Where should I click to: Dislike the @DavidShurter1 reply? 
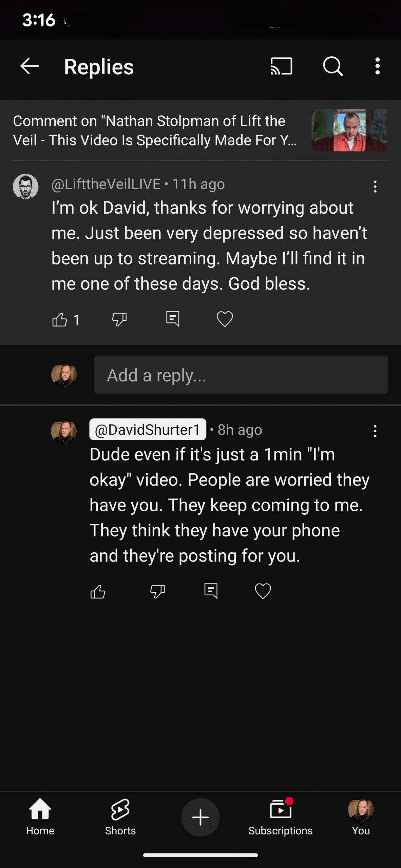157,592
